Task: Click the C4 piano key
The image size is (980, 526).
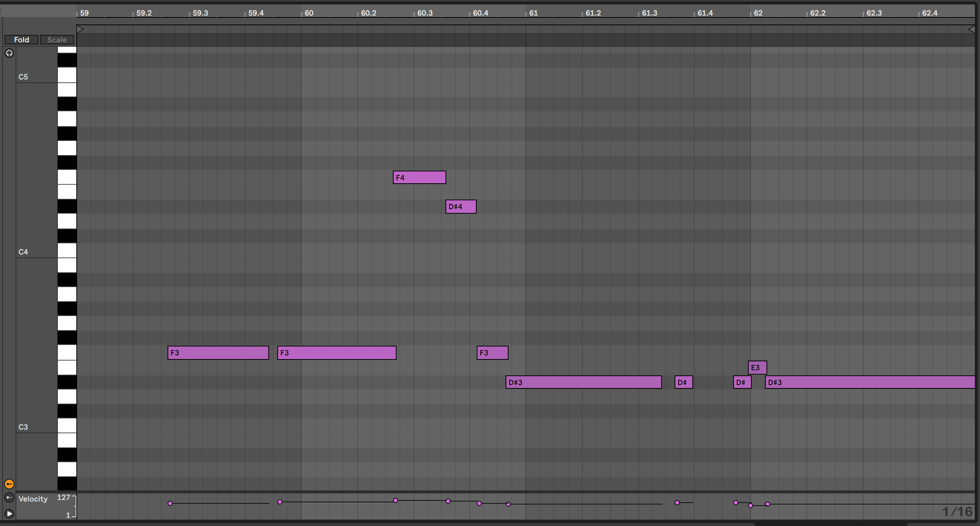Action: pos(67,250)
